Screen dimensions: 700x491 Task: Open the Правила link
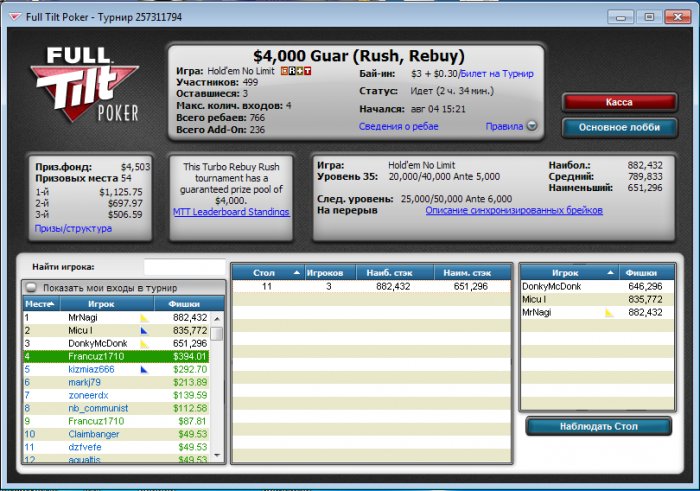504,126
